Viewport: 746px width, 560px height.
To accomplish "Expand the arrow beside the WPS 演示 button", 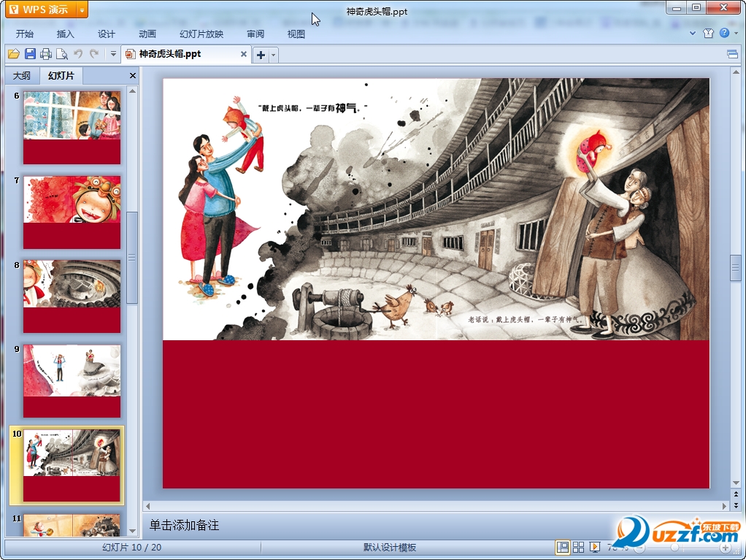I will [82, 9].
